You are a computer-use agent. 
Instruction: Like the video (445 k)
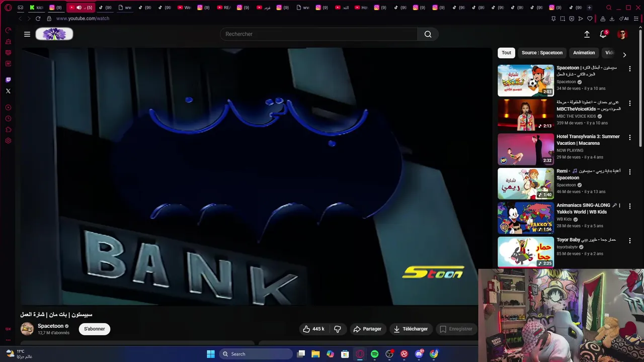coord(313,329)
